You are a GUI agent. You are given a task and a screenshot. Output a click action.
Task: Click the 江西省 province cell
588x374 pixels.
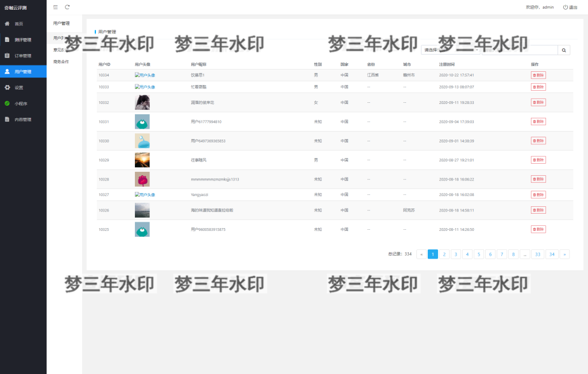pos(373,75)
